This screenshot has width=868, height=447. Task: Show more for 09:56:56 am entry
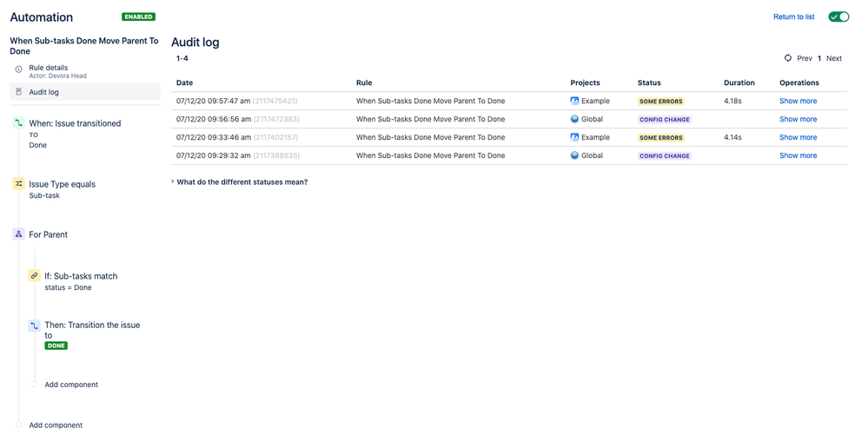[798, 119]
